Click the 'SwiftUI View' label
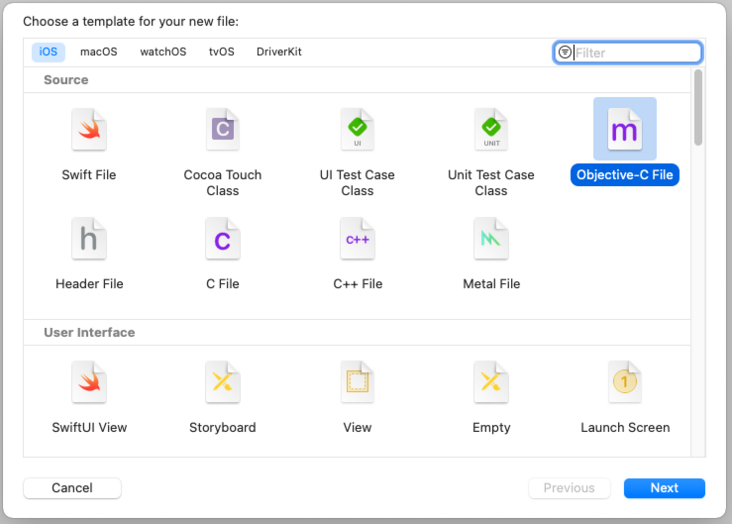This screenshot has height=524, width=732. [x=89, y=427]
